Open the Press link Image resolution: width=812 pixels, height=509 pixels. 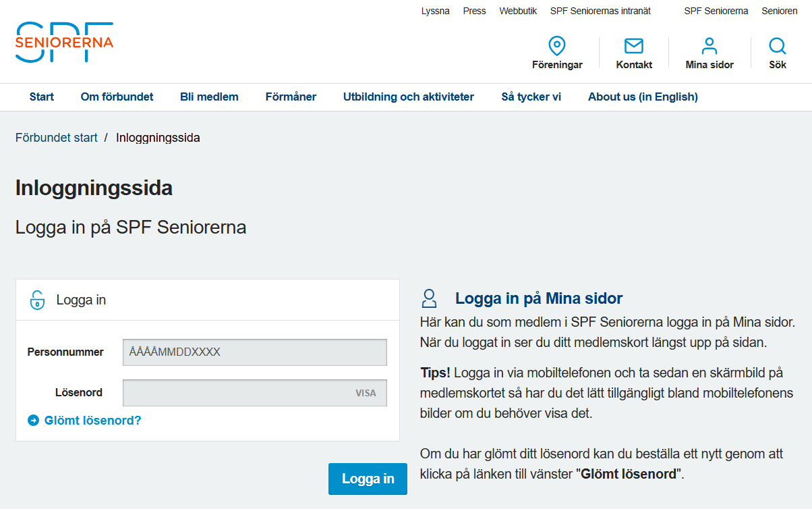pos(474,11)
